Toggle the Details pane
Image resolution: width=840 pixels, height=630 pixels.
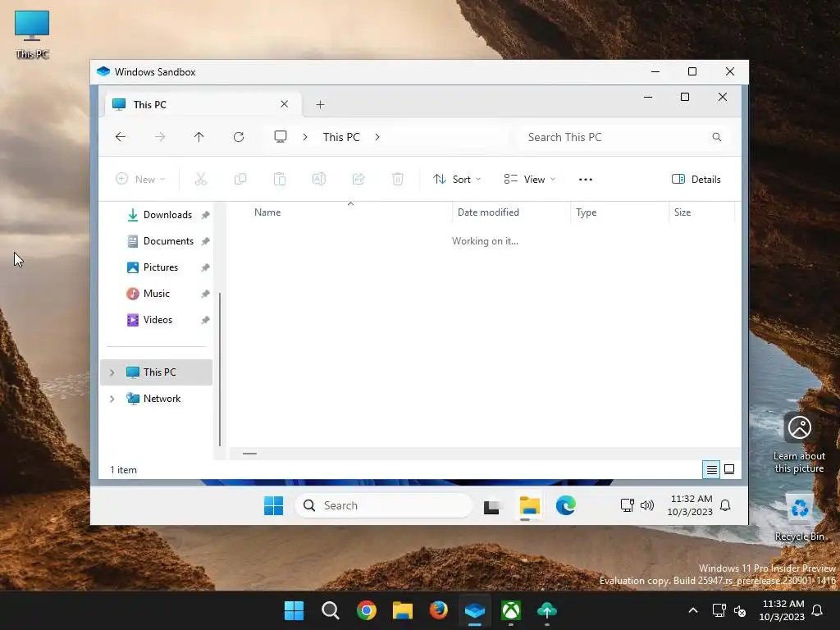[x=696, y=180]
